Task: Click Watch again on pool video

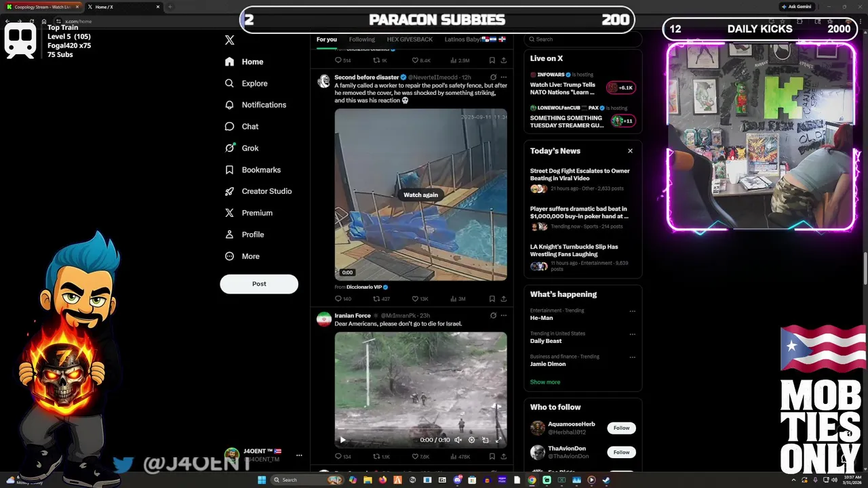Action: click(420, 195)
